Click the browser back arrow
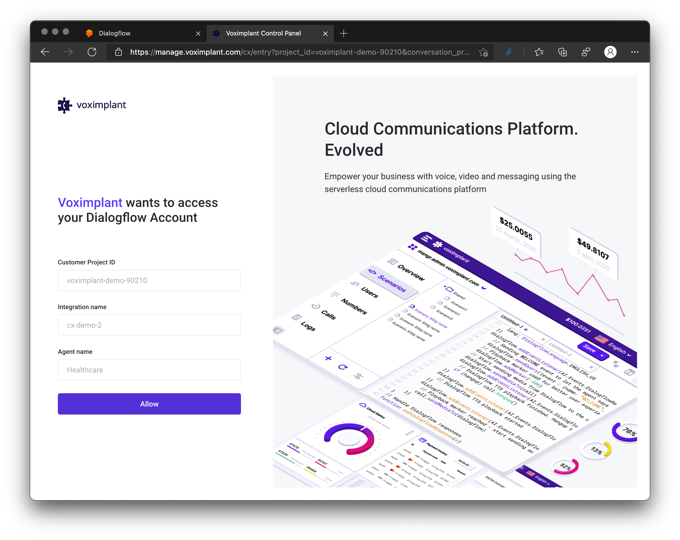This screenshot has width=680, height=540. point(45,52)
